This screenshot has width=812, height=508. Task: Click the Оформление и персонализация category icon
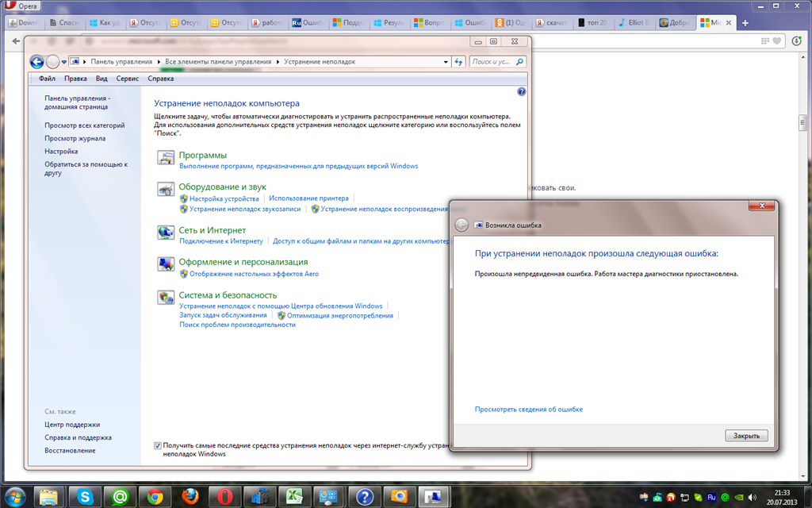click(x=166, y=264)
